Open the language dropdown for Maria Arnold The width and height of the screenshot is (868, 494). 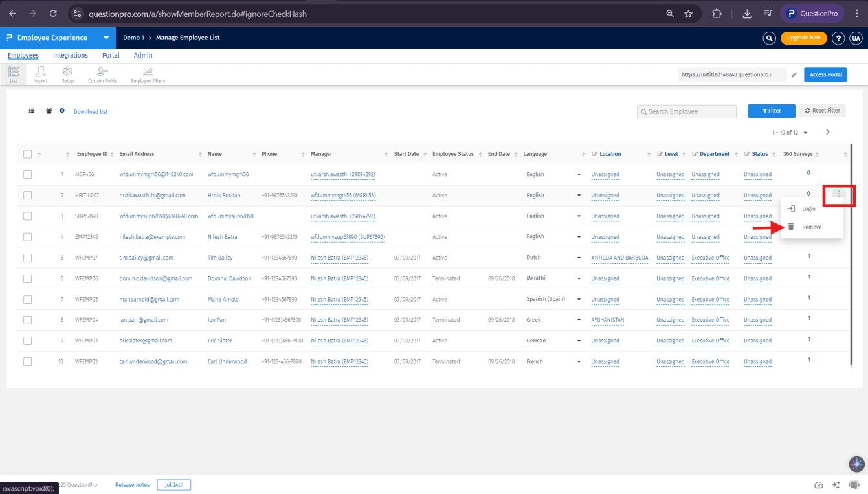579,299
